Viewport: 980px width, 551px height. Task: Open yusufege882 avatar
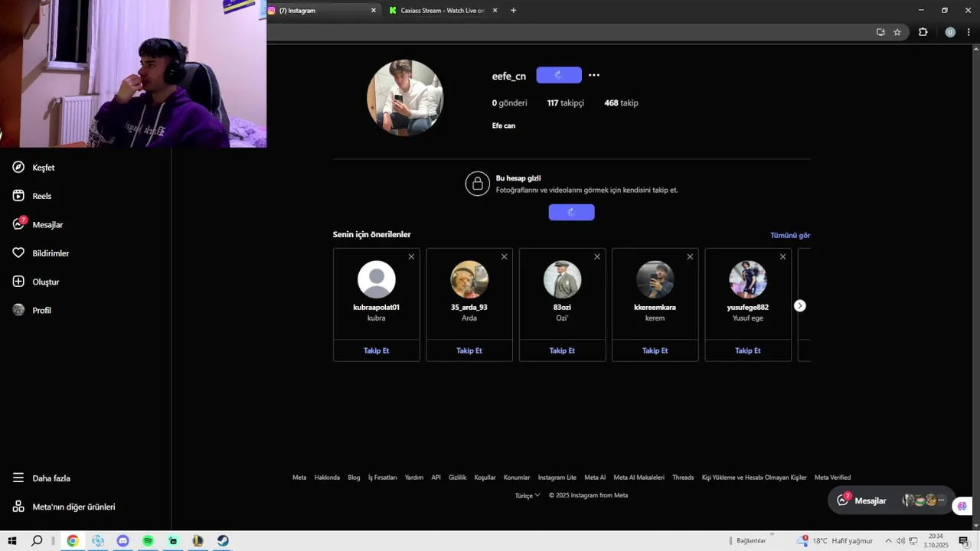click(x=748, y=279)
